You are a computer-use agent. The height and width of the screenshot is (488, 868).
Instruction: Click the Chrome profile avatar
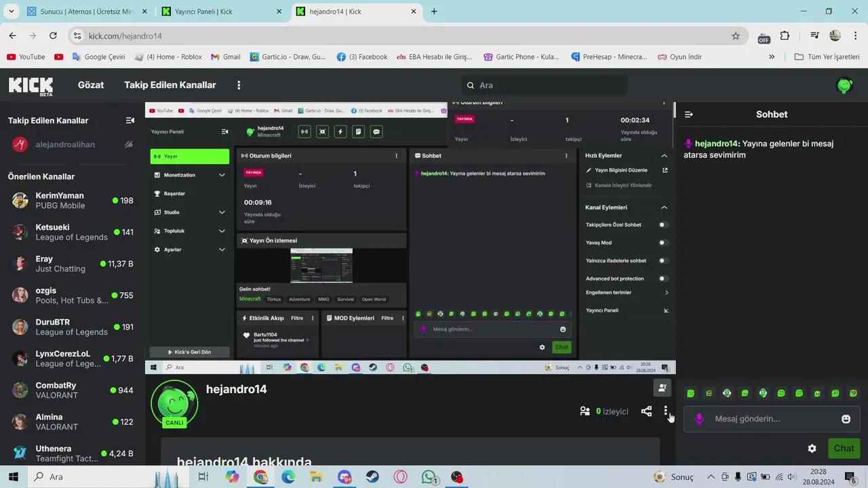click(835, 36)
